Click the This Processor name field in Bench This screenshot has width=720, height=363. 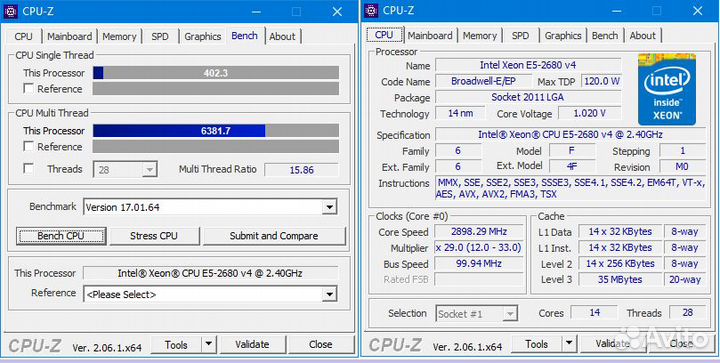pos(210,273)
